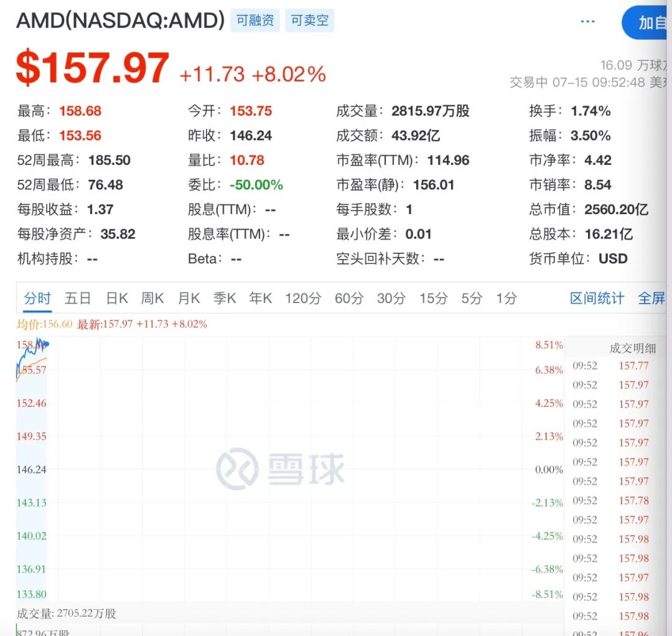Select the 1分 interval chart
Screen dimensions: 672x636
coord(505,298)
